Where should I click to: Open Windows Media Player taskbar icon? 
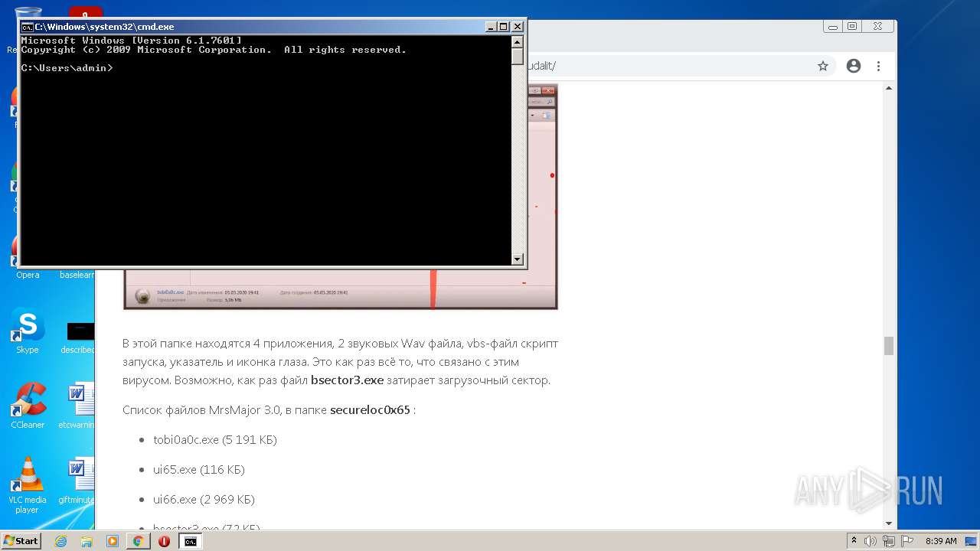point(113,541)
